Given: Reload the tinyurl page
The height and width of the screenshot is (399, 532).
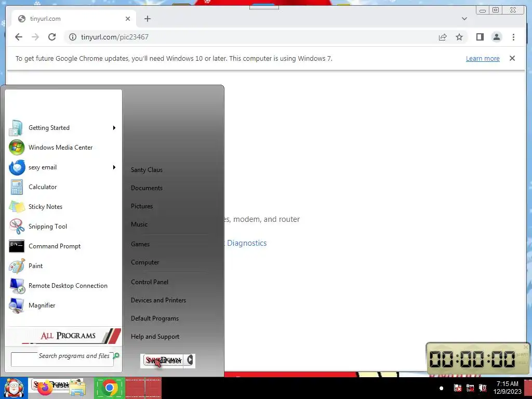Looking at the screenshot, I should (x=52, y=37).
